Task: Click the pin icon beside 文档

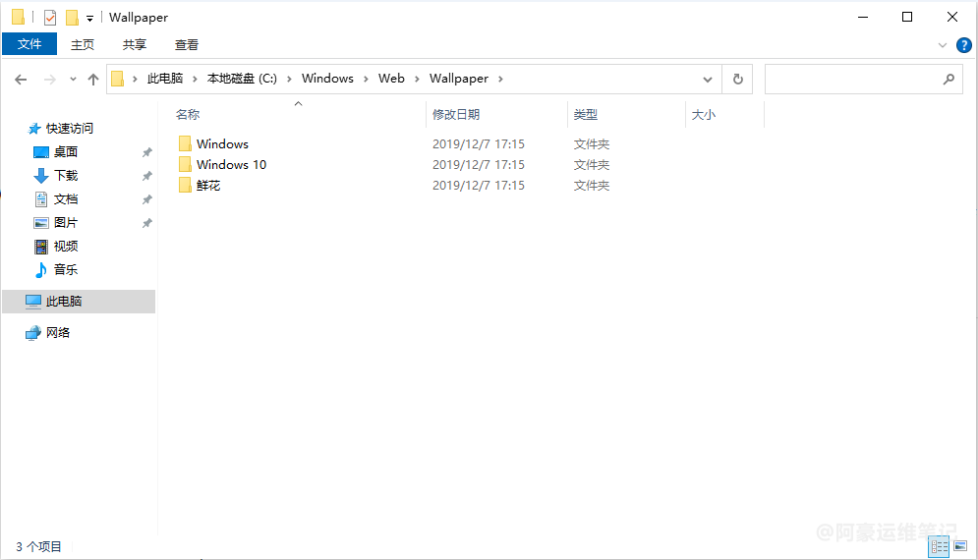Action: pos(147,199)
